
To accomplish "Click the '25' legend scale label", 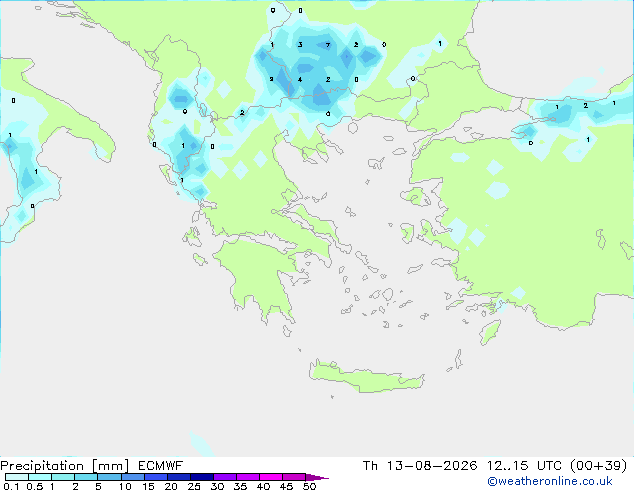I will (194, 486).
